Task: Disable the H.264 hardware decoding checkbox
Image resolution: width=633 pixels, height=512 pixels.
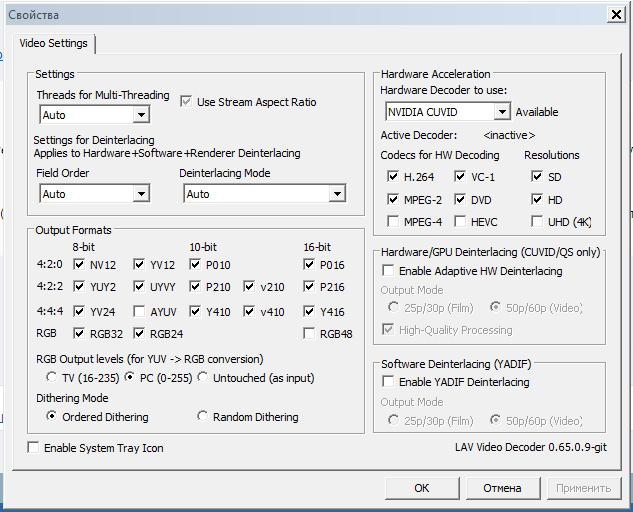Action: pyautogui.click(x=393, y=177)
